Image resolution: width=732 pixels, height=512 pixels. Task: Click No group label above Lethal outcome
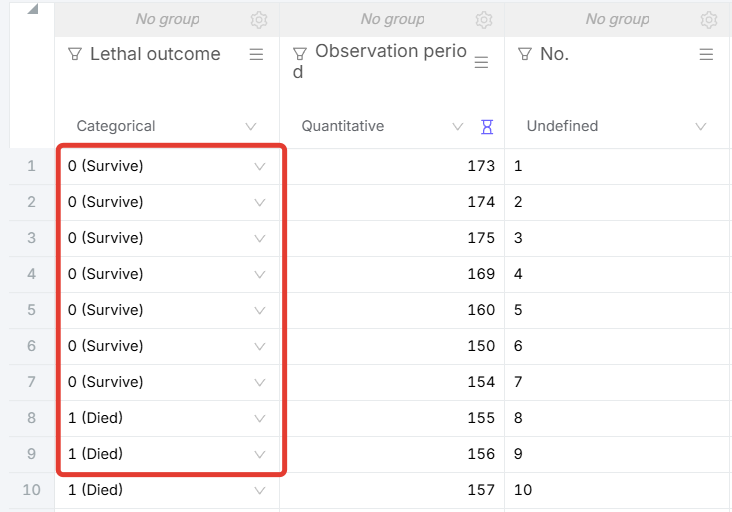click(x=167, y=19)
